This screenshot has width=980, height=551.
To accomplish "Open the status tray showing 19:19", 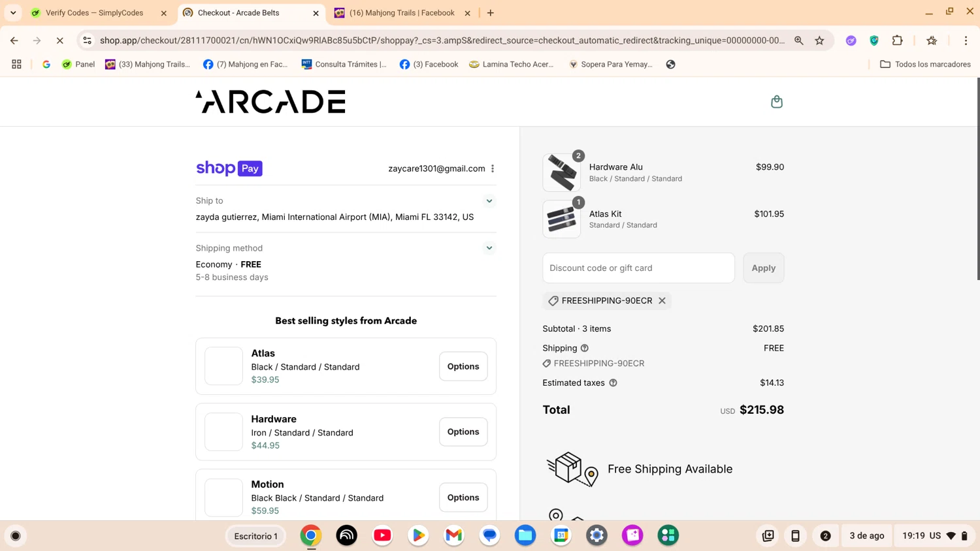I will pyautogui.click(x=934, y=536).
